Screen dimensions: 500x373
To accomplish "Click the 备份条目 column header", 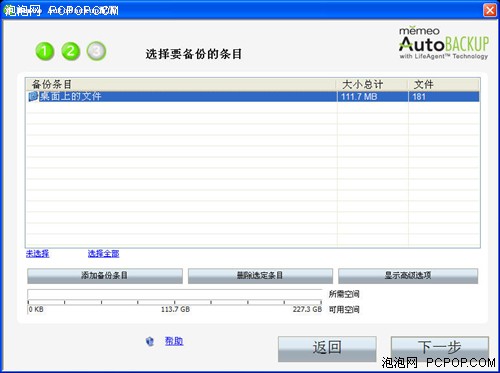I will click(181, 84).
